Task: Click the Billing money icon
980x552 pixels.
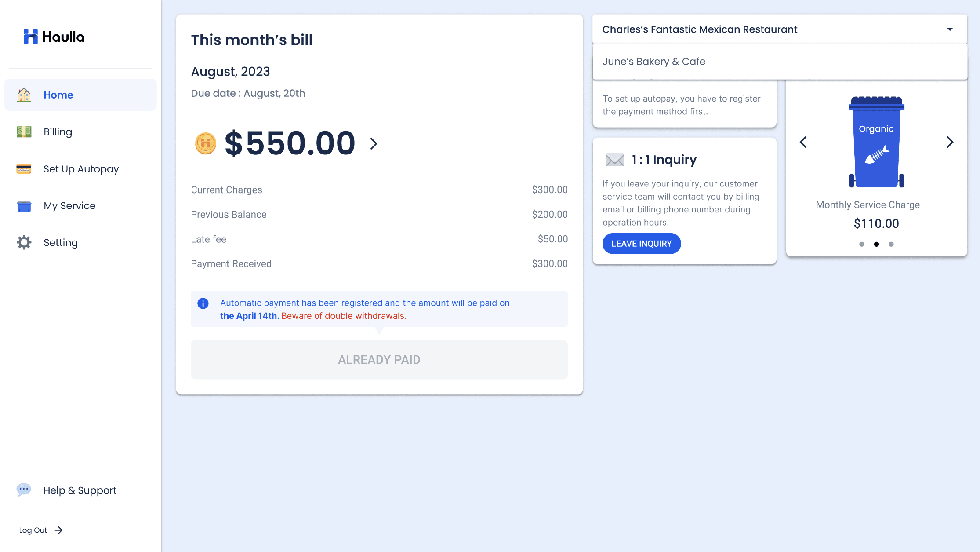Action: coord(24,132)
